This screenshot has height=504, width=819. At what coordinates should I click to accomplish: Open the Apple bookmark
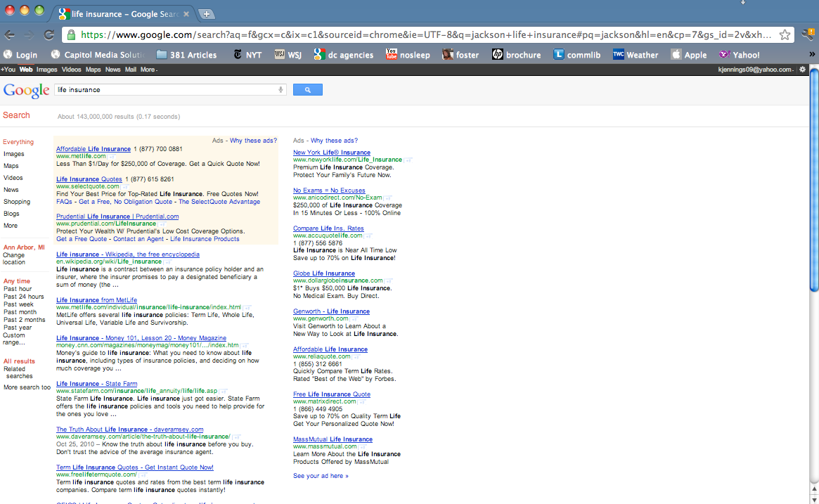(x=689, y=55)
